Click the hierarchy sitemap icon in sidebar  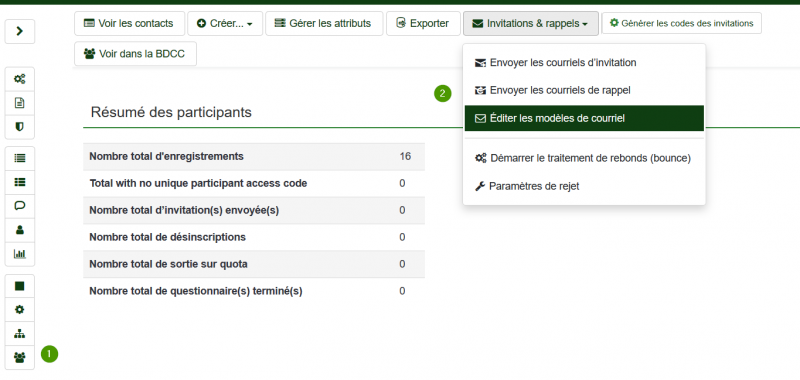[x=20, y=334]
